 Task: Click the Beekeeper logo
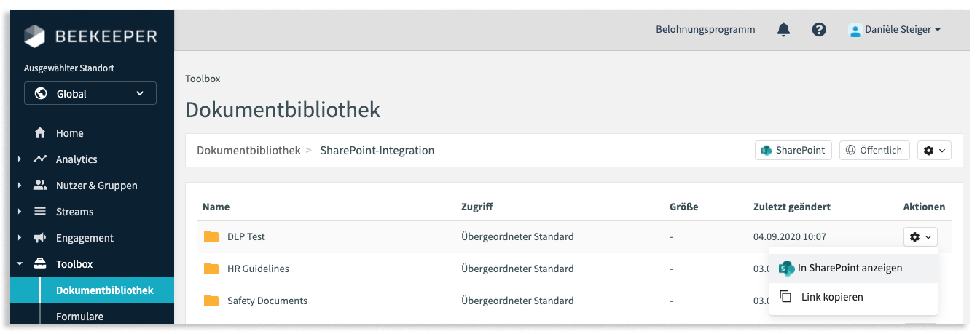[90, 36]
